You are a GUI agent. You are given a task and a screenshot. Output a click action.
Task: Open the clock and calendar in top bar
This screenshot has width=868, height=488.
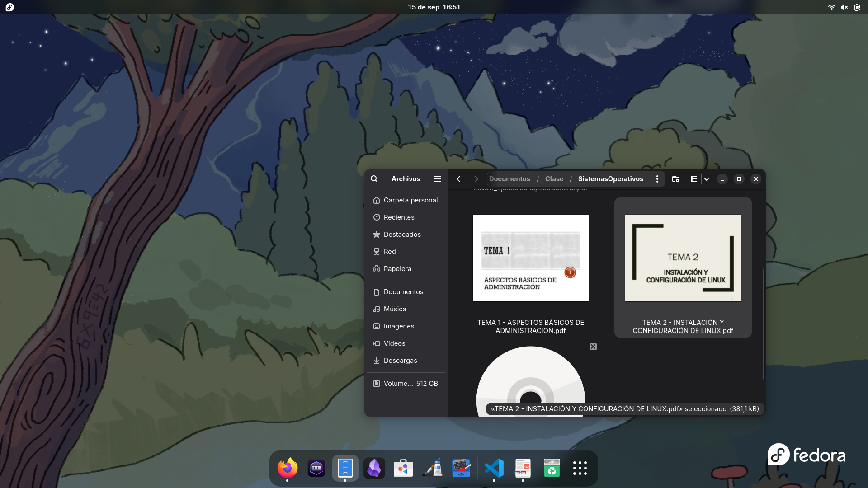point(434,7)
